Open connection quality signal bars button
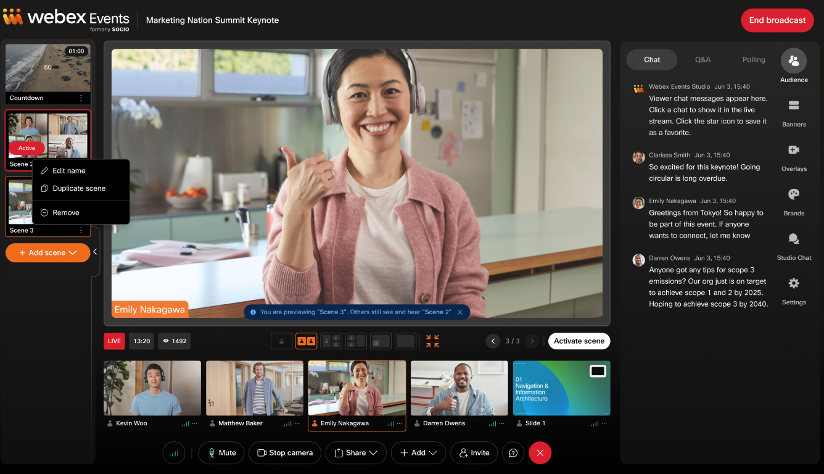 tap(174, 453)
